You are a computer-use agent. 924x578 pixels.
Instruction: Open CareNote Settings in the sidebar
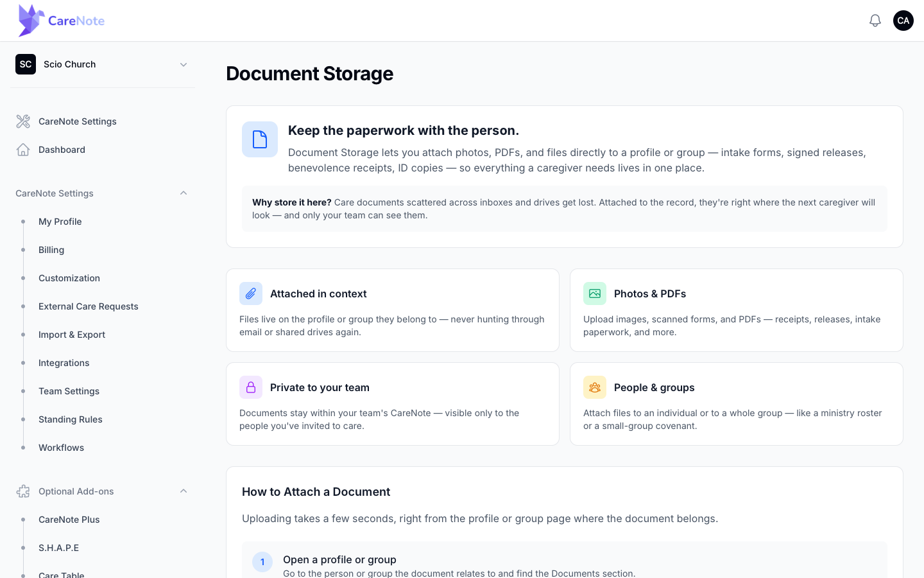[x=78, y=121]
